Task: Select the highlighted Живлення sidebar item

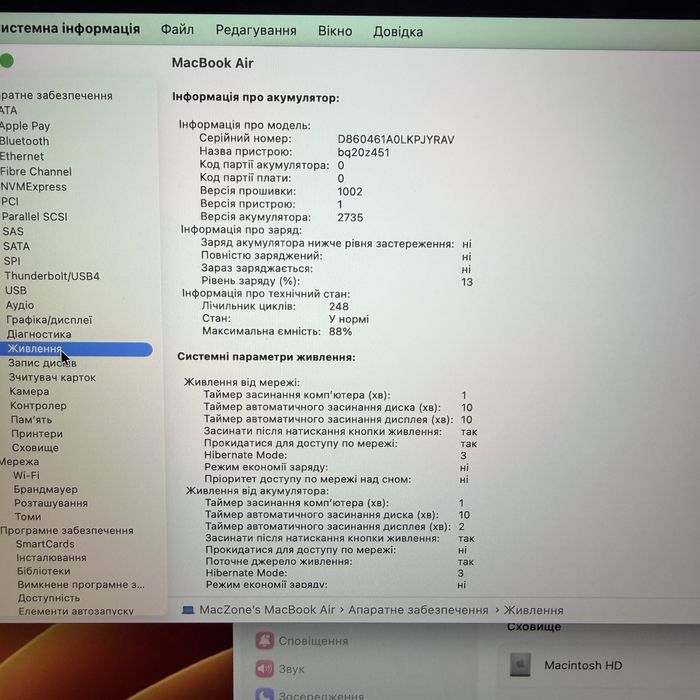Action: click(76, 349)
